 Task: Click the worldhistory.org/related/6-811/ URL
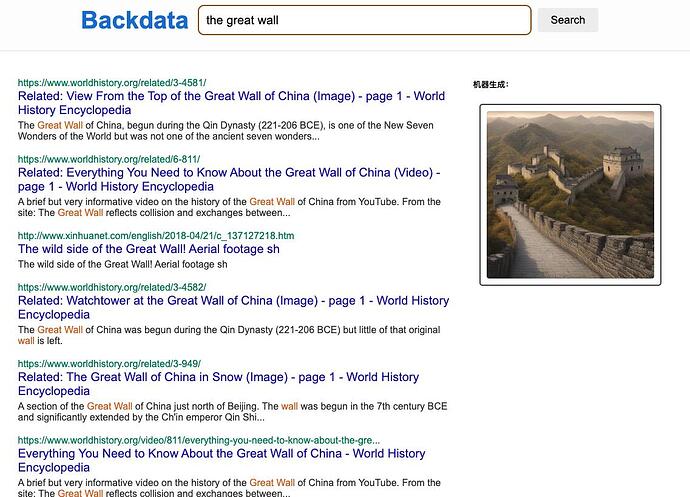coord(109,159)
